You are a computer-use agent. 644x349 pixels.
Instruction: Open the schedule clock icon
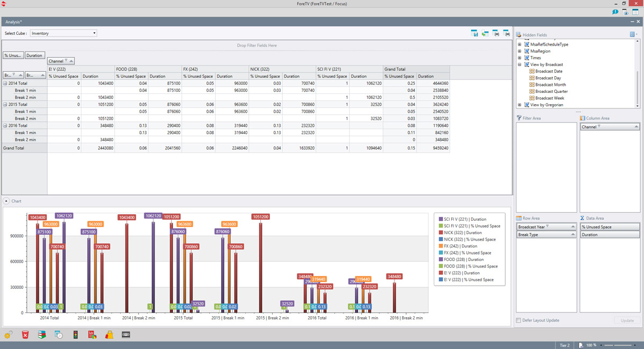(59, 335)
